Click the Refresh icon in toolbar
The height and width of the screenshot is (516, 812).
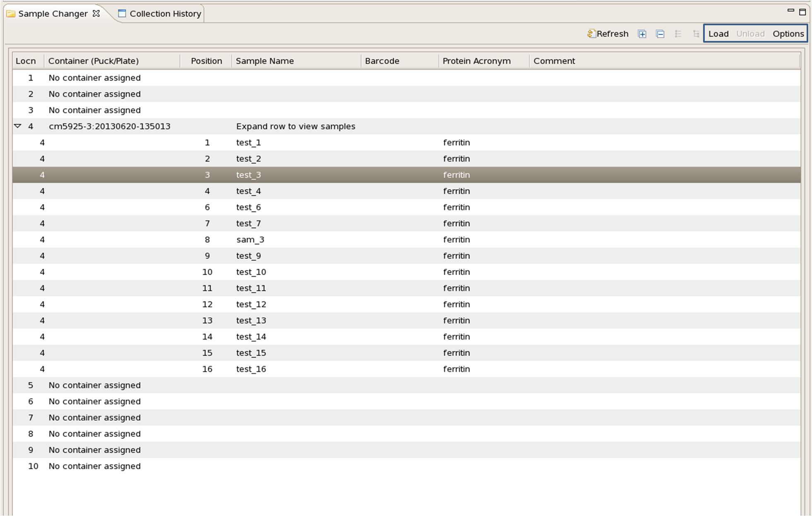point(591,34)
